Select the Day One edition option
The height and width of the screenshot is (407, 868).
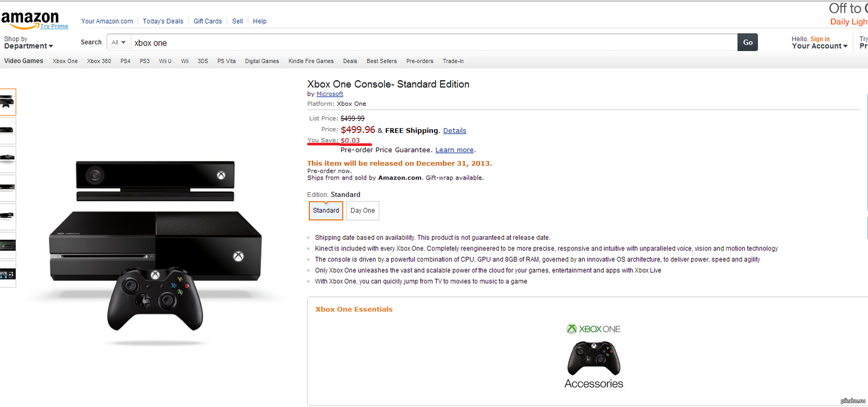coord(362,211)
